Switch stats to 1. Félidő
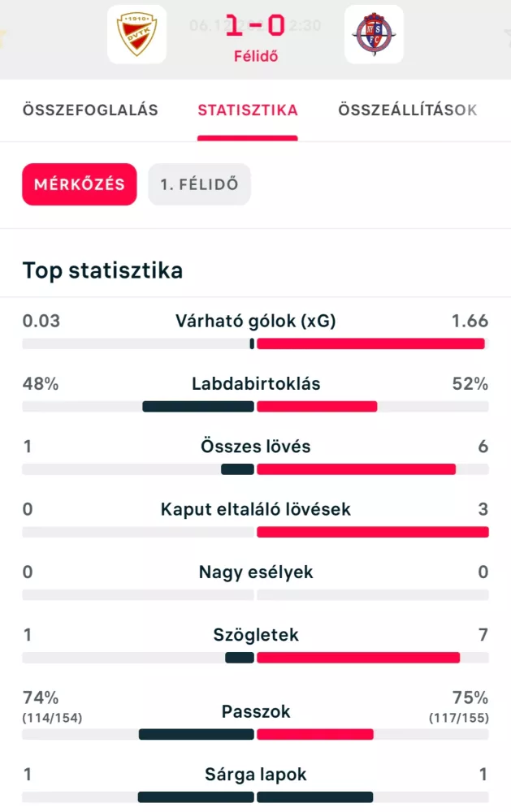 coord(199,184)
